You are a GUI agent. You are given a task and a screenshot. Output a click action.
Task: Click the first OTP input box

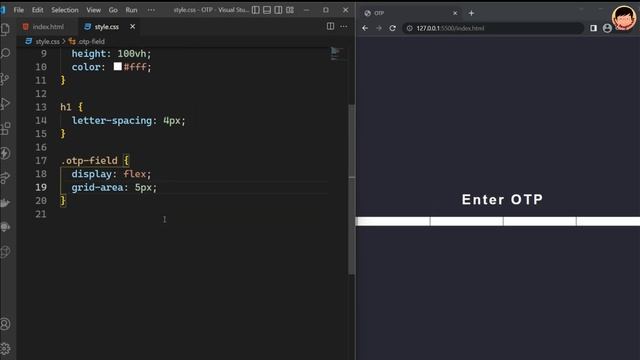393,221
